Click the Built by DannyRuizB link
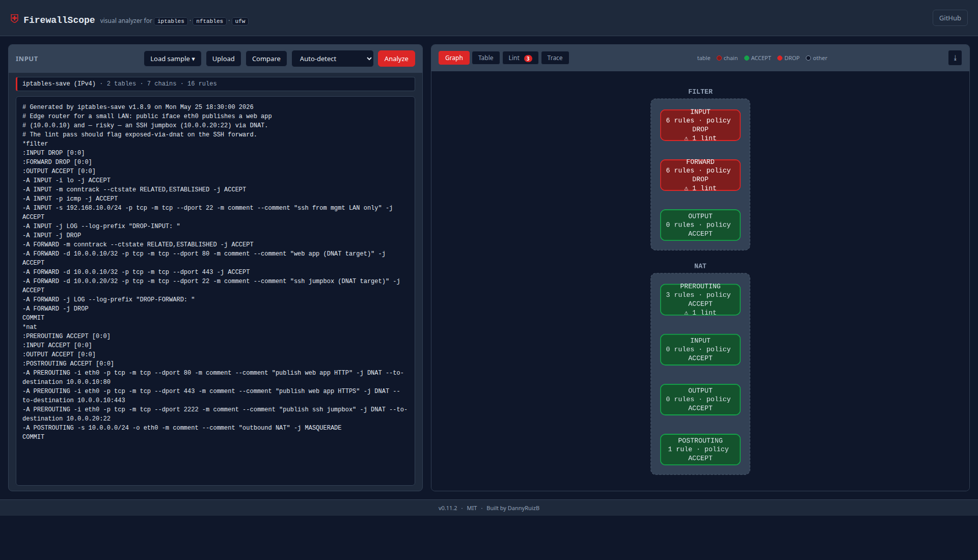The width and height of the screenshot is (978, 560). coord(513,508)
